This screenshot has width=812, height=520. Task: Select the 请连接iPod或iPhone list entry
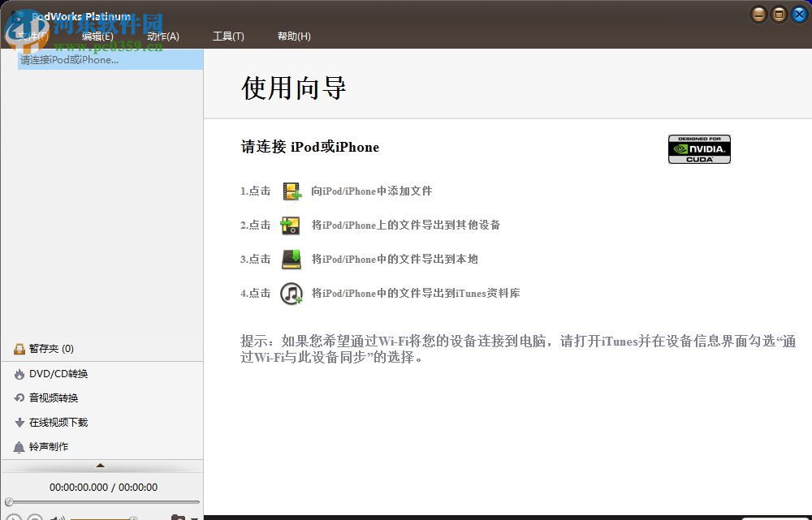(67, 59)
